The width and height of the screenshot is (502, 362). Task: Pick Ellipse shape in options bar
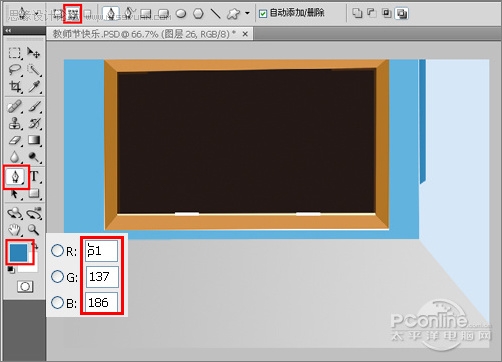pyautogui.click(x=181, y=14)
